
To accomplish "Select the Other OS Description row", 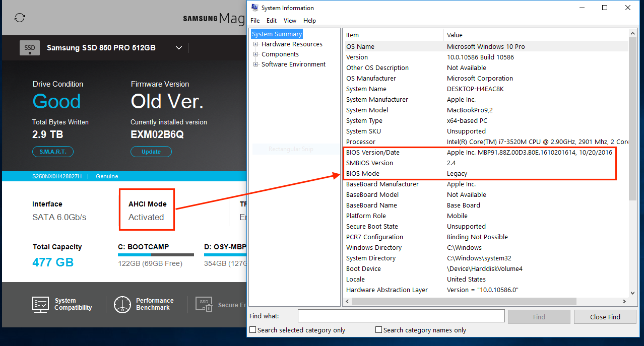I will point(486,67).
